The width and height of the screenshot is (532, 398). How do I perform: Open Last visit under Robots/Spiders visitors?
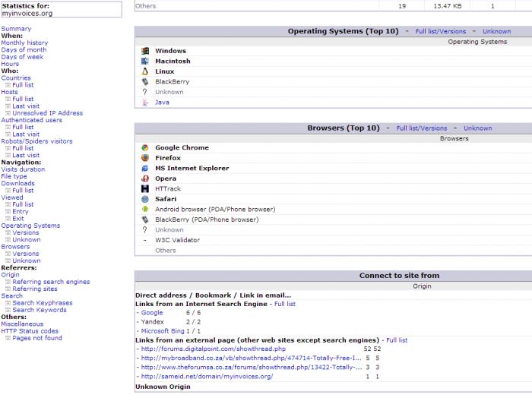pyautogui.click(x=26, y=155)
